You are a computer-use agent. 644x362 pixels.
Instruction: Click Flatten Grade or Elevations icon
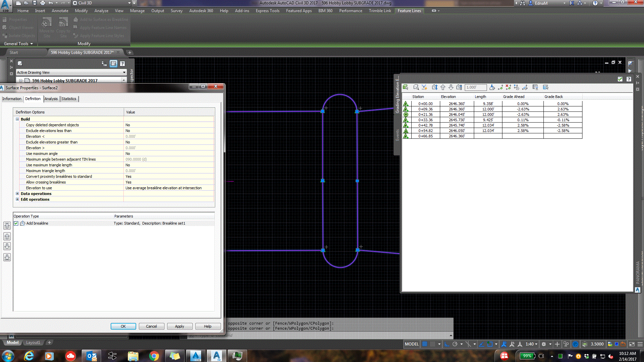coord(492,87)
